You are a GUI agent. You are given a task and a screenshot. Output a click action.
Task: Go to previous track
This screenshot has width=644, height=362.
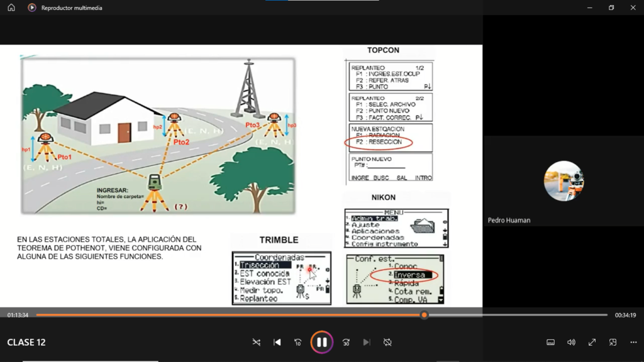[x=277, y=342]
